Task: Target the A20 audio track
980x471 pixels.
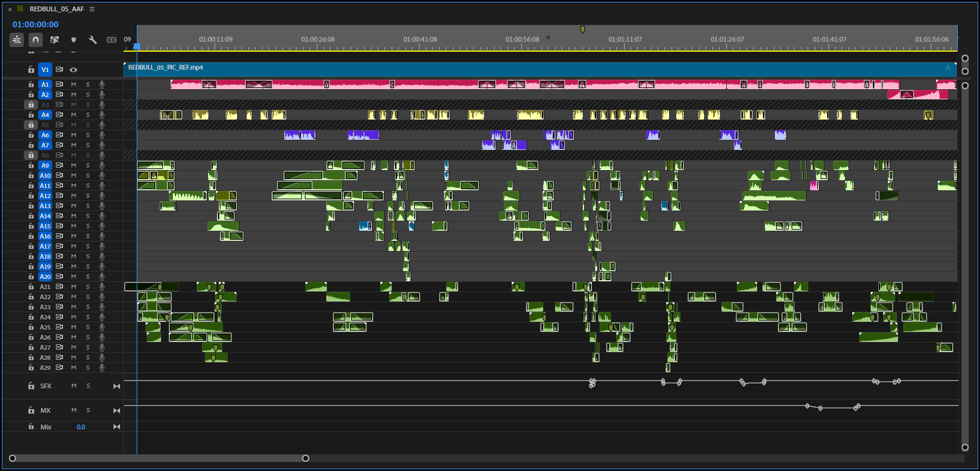Action: 45,277
